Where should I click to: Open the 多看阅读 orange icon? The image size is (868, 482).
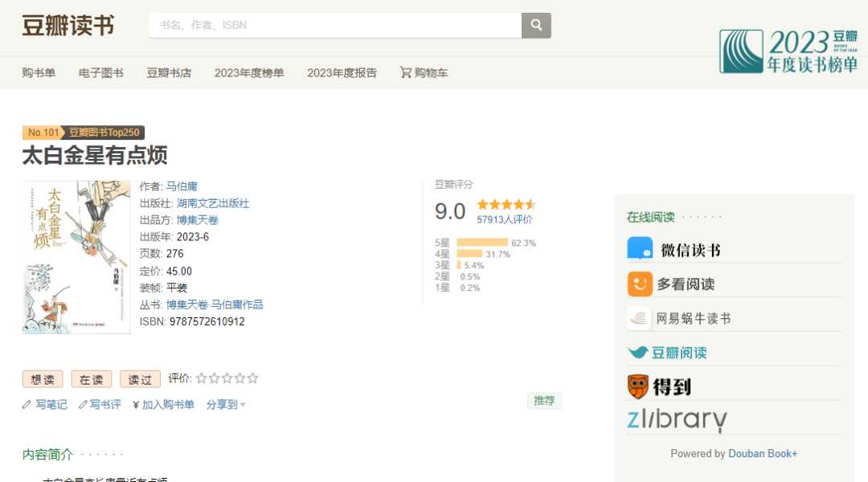pos(640,284)
